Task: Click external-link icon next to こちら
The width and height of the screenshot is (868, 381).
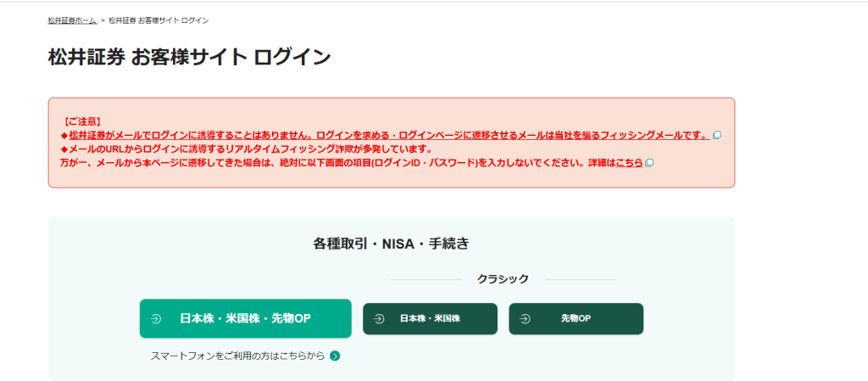Action: [x=649, y=163]
